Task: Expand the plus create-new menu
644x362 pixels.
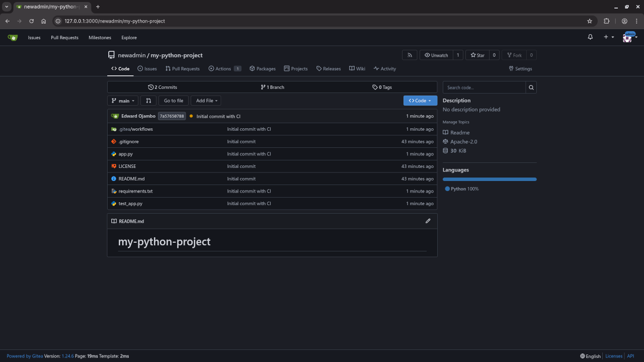Action: click(609, 37)
